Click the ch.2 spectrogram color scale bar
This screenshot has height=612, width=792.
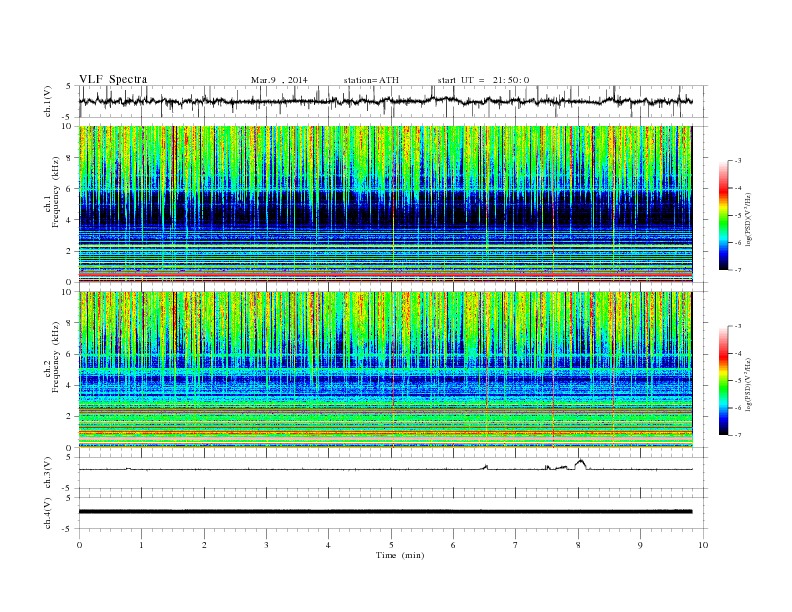pos(724,381)
